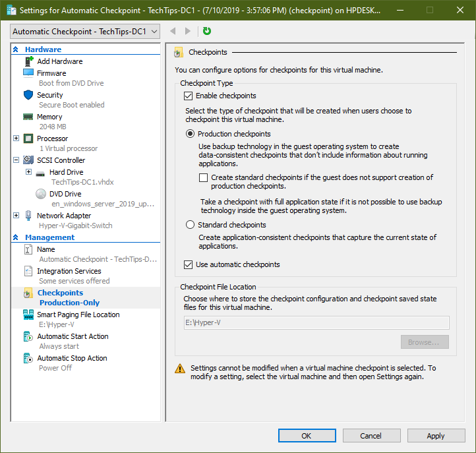
Task: Click the Power Off text
Action: pos(55,368)
